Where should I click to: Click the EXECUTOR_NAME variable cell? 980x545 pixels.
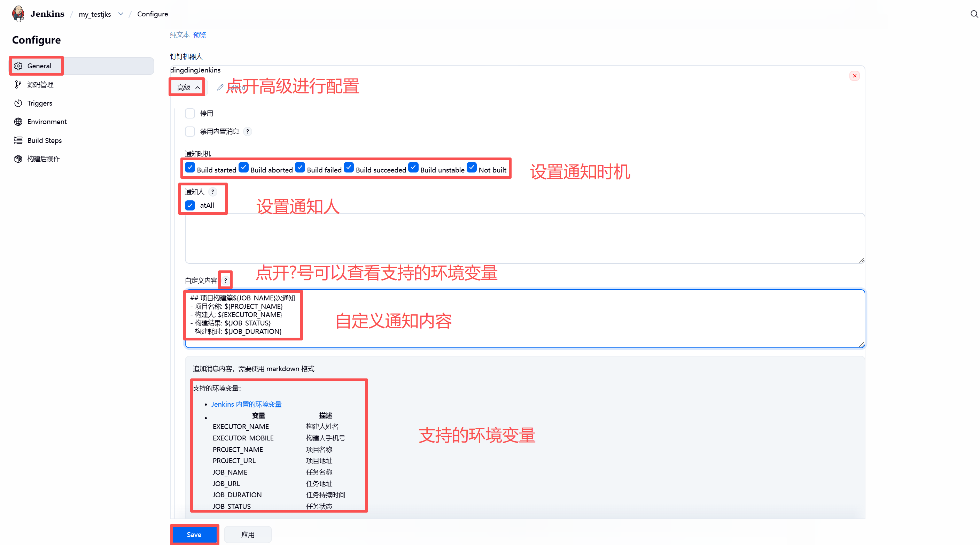pos(241,427)
